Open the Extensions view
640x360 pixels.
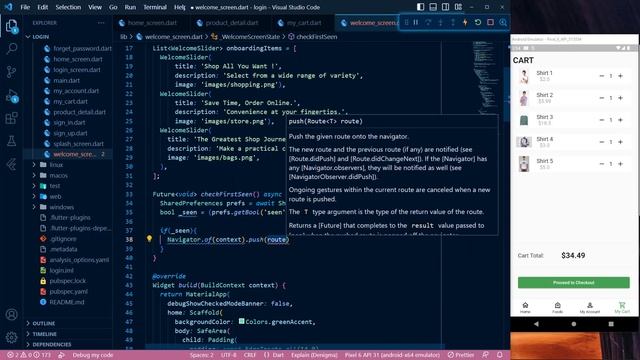tap(11, 118)
